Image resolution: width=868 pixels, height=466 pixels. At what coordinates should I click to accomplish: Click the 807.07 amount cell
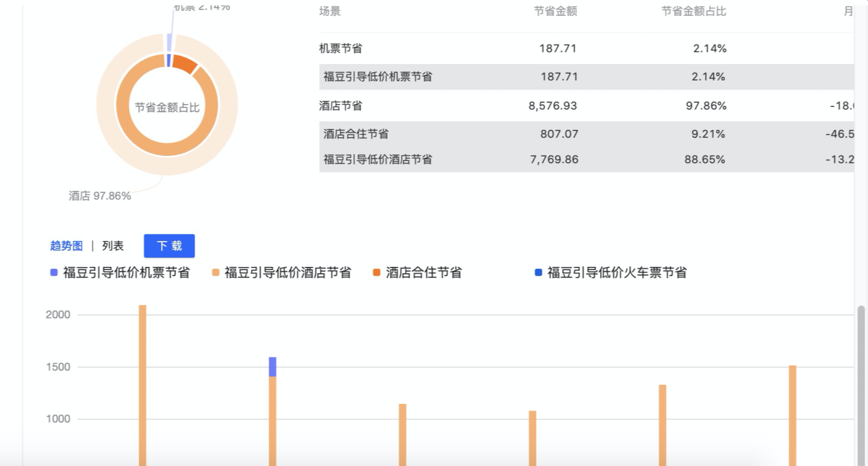pos(559,134)
